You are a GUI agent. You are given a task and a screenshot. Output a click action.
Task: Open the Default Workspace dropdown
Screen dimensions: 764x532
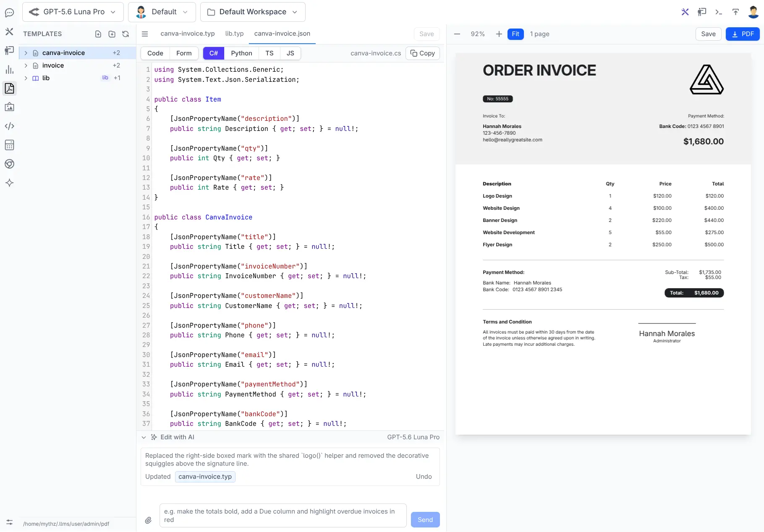253,12
